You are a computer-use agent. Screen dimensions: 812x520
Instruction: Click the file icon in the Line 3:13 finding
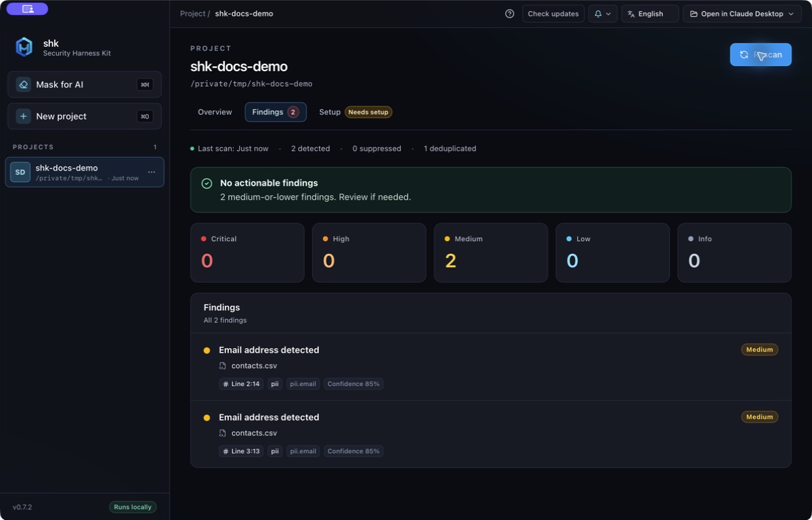[x=223, y=433]
